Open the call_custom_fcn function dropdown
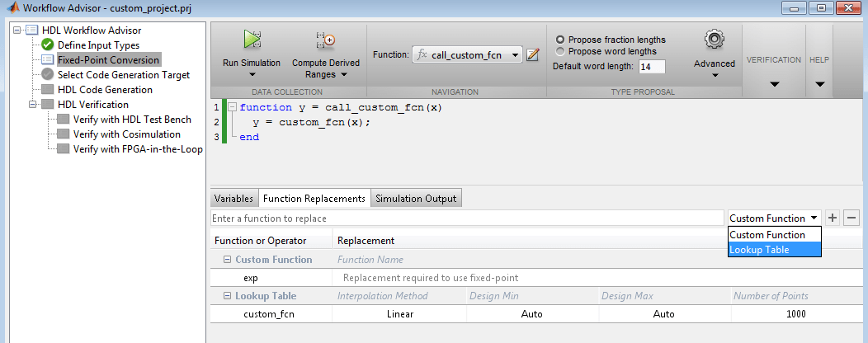Screen dimensions: 868x343 pyautogui.click(x=515, y=55)
